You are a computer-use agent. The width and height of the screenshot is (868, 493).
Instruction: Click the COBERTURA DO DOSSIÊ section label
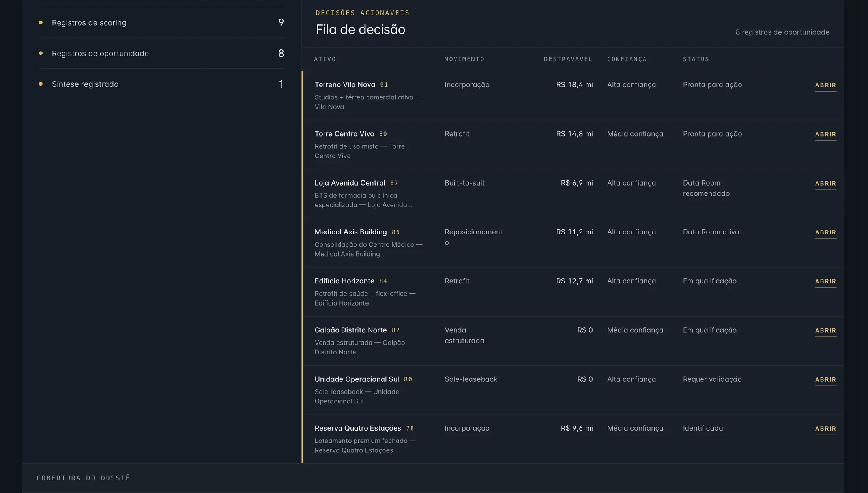83,478
